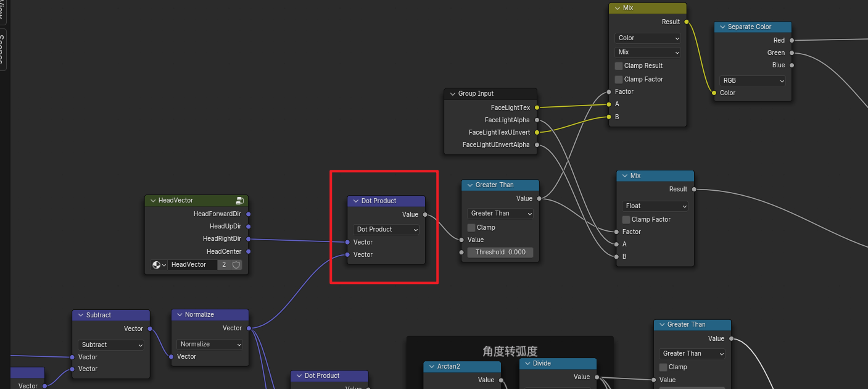This screenshot has height=389, width=868.
Task: Open the RGB mode dropdown in Separate Color
Action: 753,81
